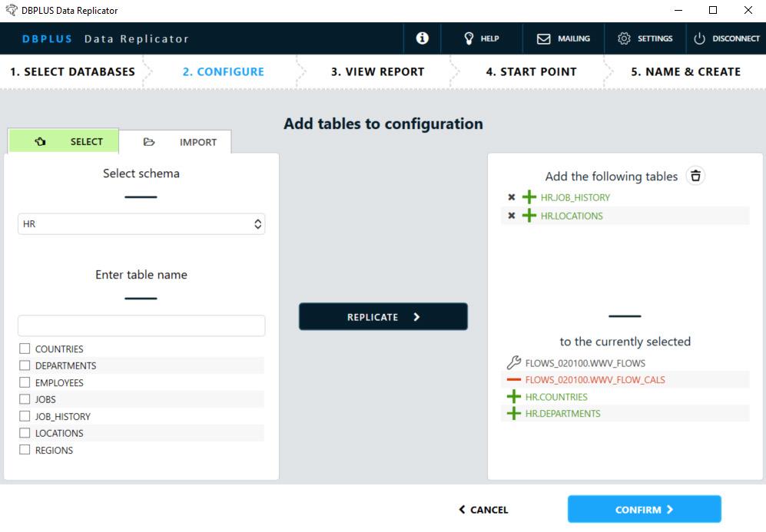766x532 pixels.
Task: Click the JOBS table name label
Action: (45, 399)
